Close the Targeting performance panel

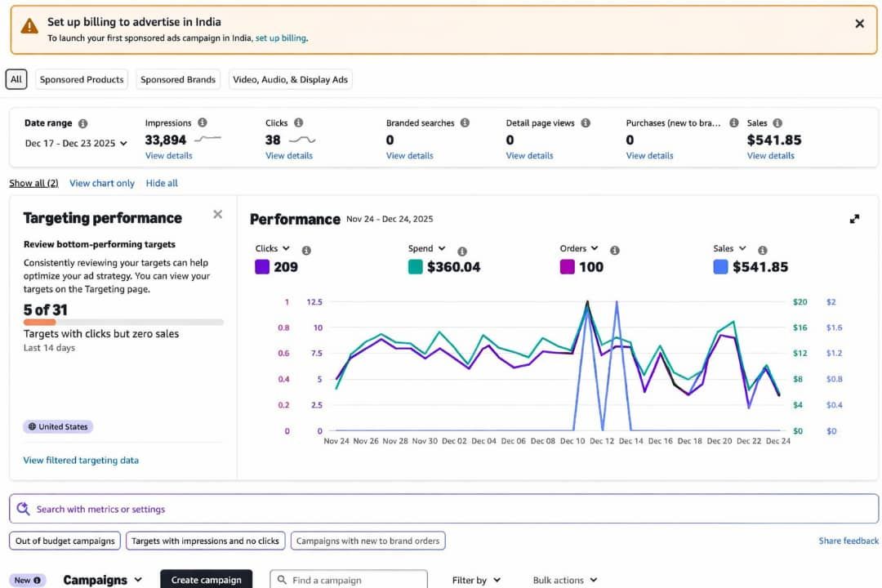(x=217, y=215)
